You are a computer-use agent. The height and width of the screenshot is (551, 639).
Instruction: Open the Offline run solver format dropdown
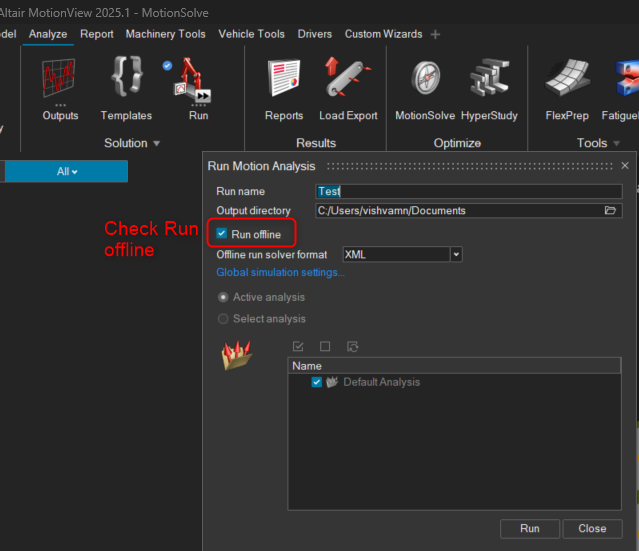click(456, 254)
